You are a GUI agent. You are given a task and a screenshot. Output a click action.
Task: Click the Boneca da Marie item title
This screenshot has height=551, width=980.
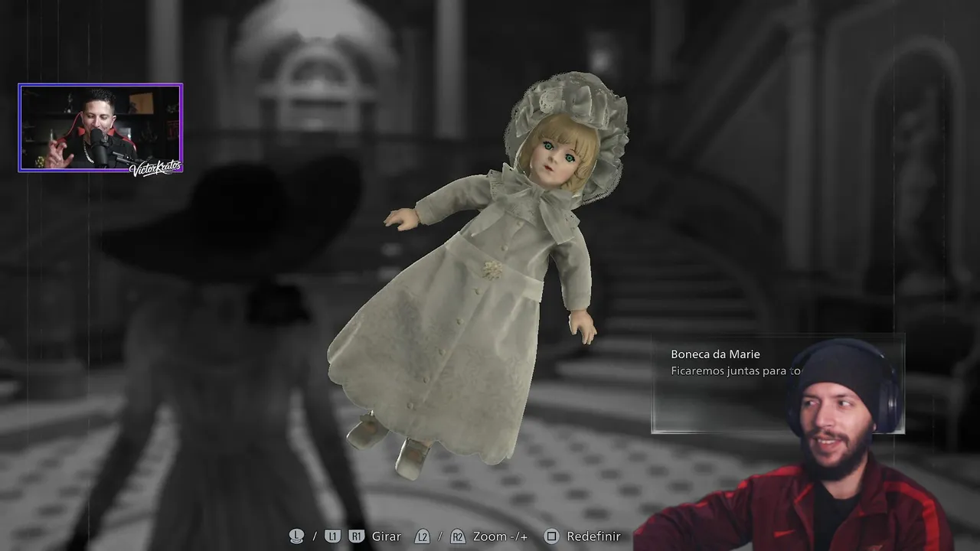(x=715, y=354)
